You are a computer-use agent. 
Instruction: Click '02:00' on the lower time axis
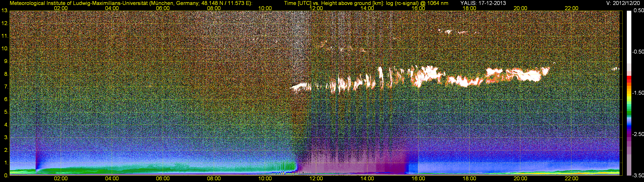[x=61, y=179]
